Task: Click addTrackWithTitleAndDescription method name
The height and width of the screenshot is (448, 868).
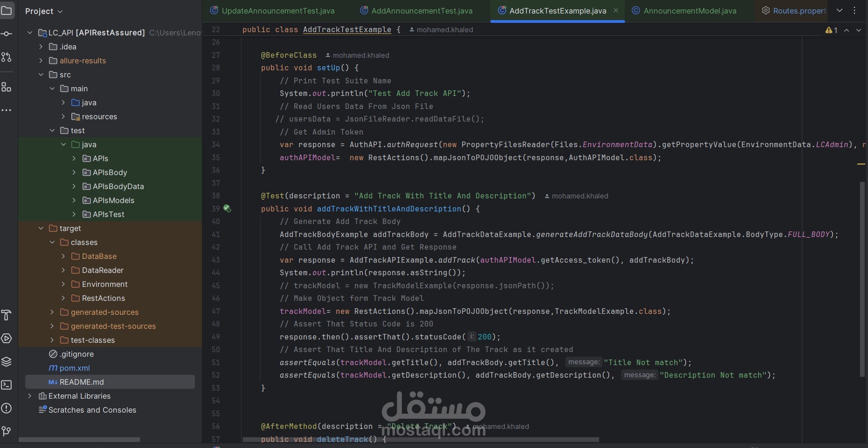Action: coord(389,209)
